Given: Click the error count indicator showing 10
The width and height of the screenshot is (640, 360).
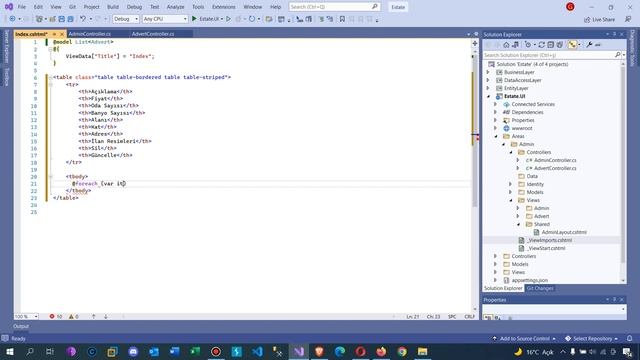Looking at the screenshot, I should (x=56, y=316).
